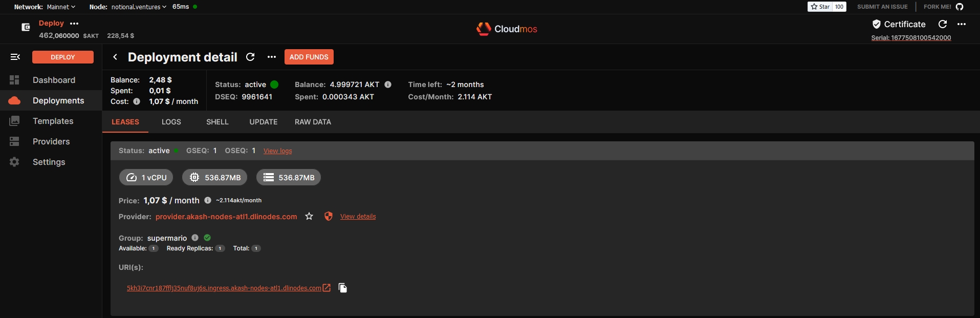Open the URI in a new tab icon
This screenshot has width=980, height=318.
(326, 288)
